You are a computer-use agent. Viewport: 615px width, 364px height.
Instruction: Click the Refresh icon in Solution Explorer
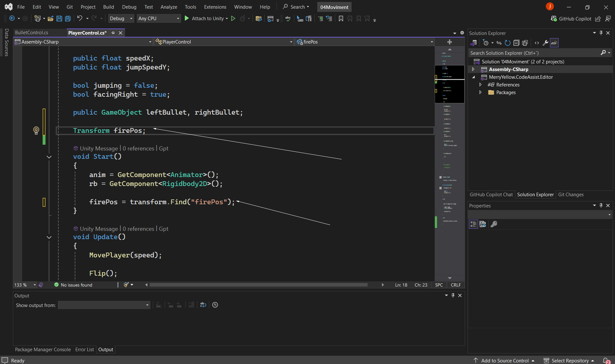(507, 43)
